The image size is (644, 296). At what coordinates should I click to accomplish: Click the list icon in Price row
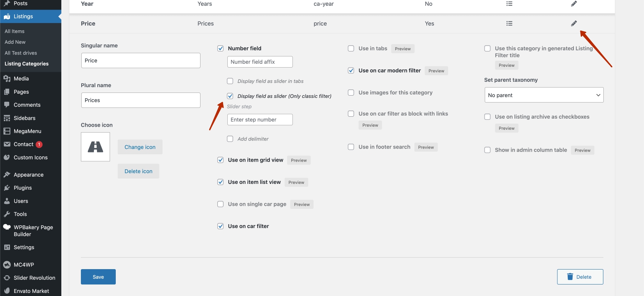click(509, 23)
